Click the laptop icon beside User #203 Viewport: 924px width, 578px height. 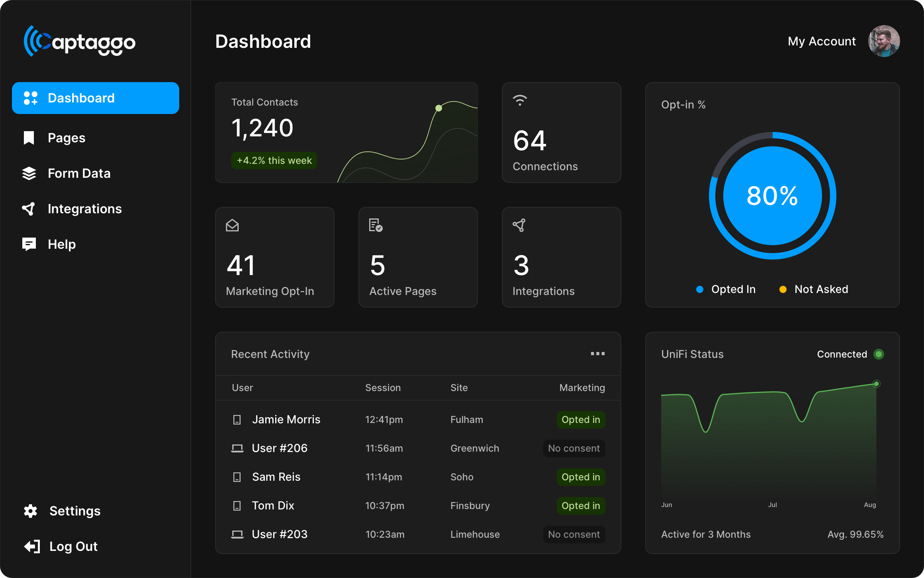[x=237, y=535]
